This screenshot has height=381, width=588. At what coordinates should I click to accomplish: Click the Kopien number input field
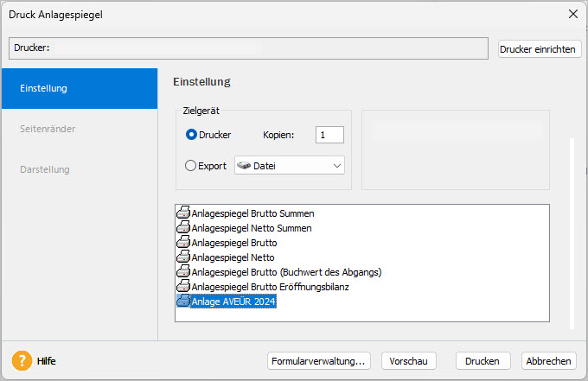coord(330,135)
